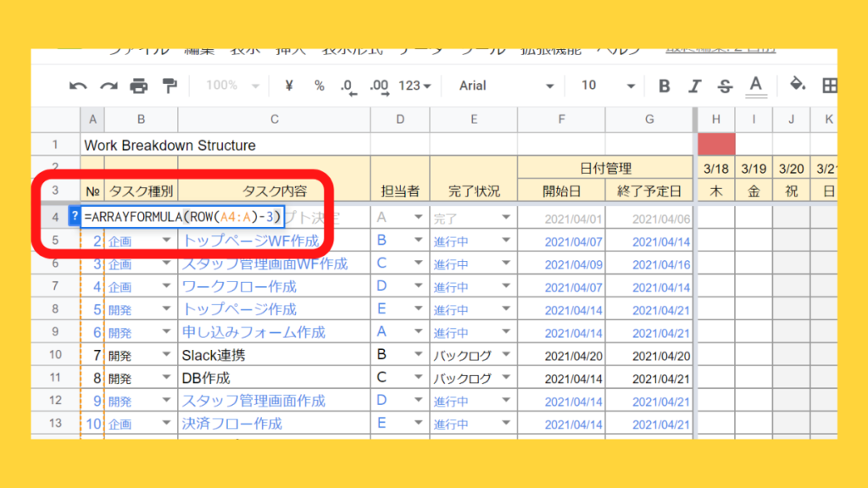Increase decimal places with the .00 icon
This screenshot has width=868, height=488.
point(379,86)
